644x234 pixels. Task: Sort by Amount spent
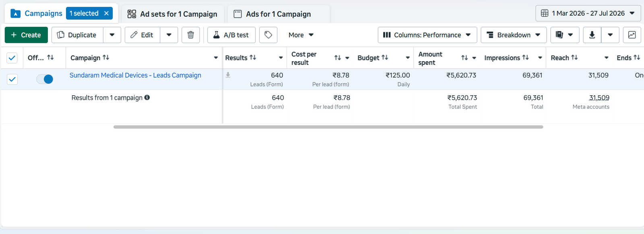click(464, 58)
